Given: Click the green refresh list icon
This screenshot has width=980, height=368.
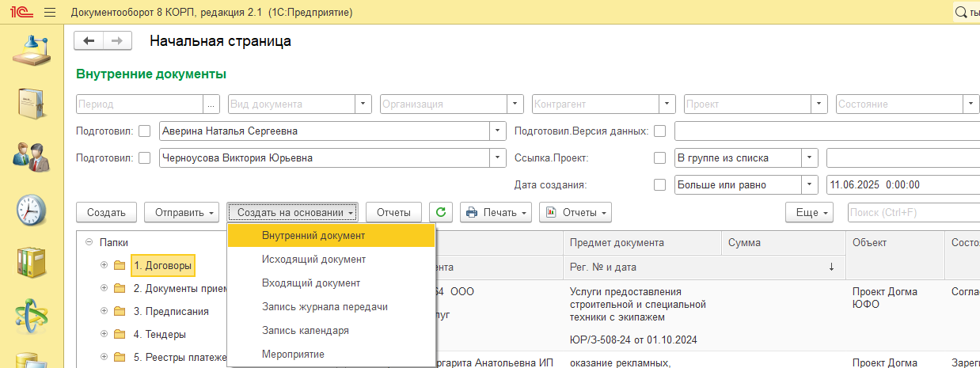Looking at the screenshot, I should pyautogui.click(x=441, y=212).
